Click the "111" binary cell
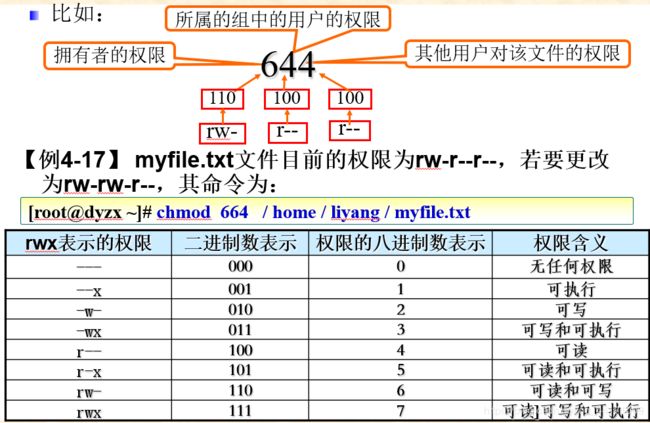 (240, 411)
